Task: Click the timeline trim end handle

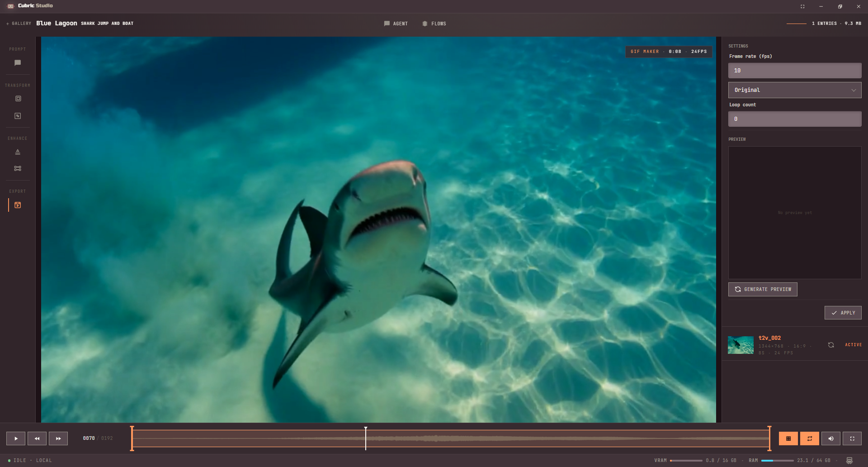Action: tap(769, 438)
